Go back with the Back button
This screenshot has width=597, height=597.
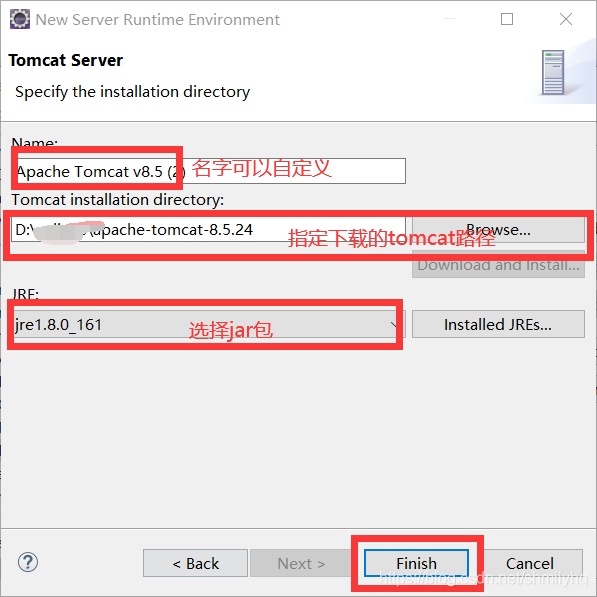(x=195, y=563)
